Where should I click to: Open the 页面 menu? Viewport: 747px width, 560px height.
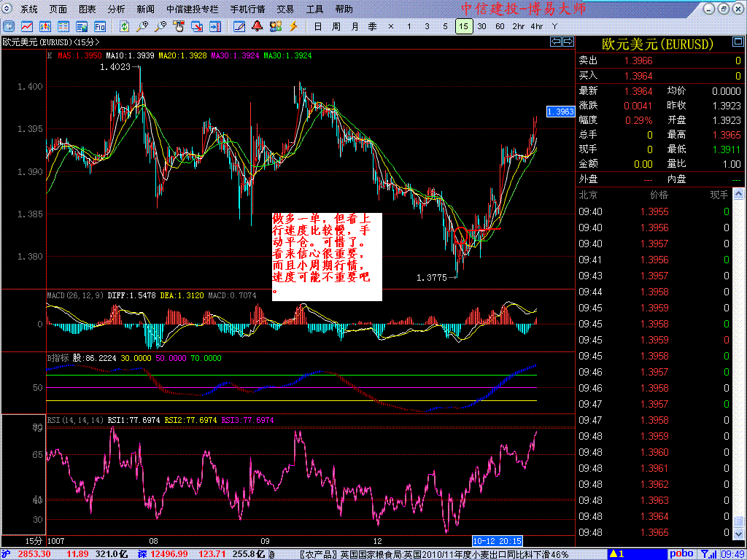coord(58,9)
